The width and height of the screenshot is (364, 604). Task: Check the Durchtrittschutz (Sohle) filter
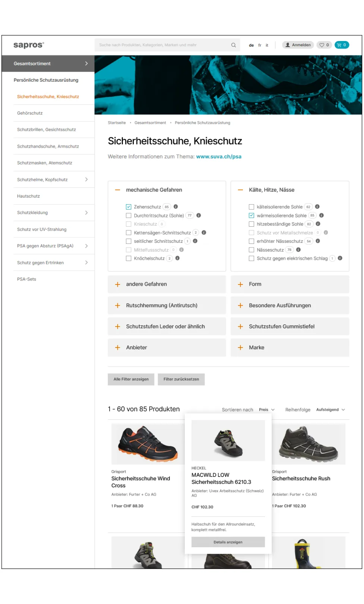click(129, 216)
